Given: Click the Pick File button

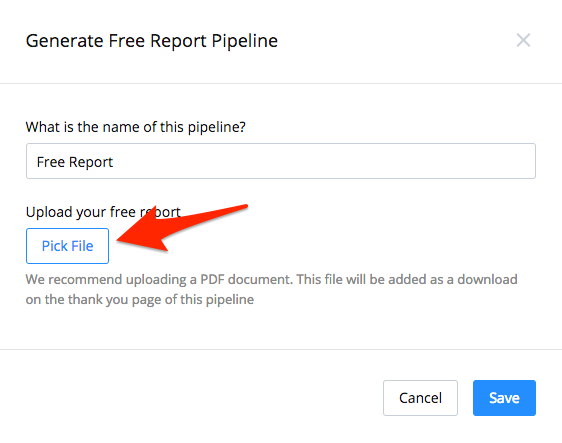Looking at the screenshot, I should pos(67,246).
